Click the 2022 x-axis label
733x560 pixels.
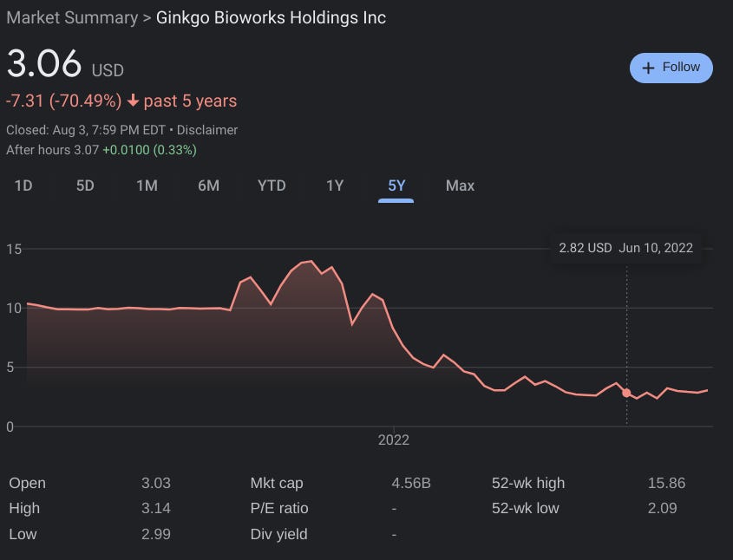click(394, 440)
